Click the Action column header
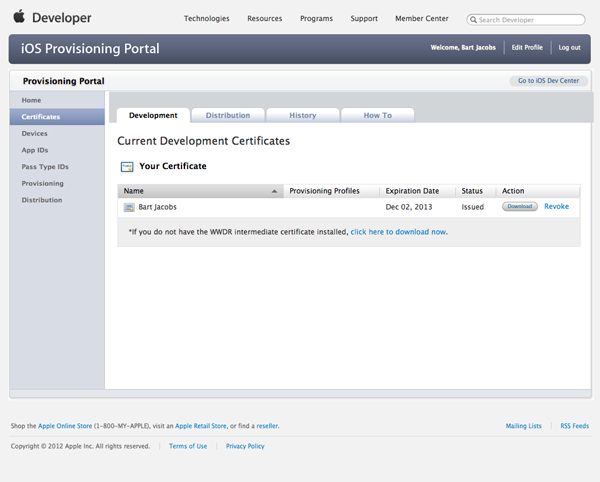This screenshot has width=600, height=482. click(x=538, y=191)
